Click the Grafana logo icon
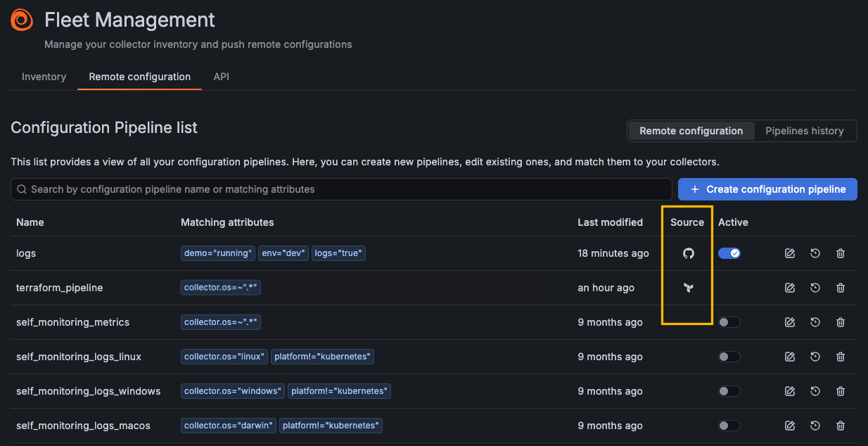868x446 pixels. coord(22,20)
